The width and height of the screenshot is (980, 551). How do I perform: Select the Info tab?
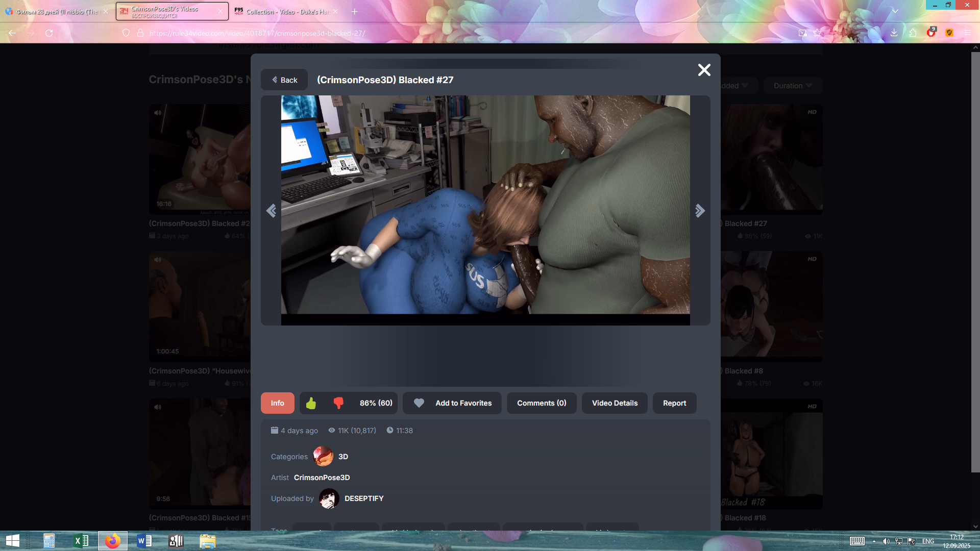[x=277, y=403]
